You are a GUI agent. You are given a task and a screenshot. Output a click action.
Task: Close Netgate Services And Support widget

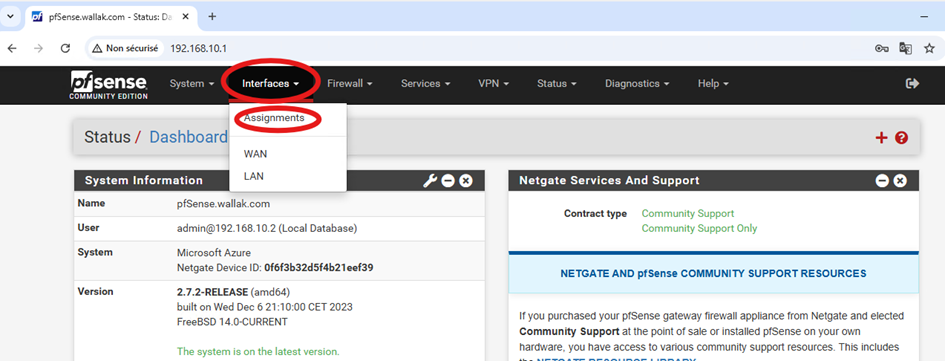point(900,180)
